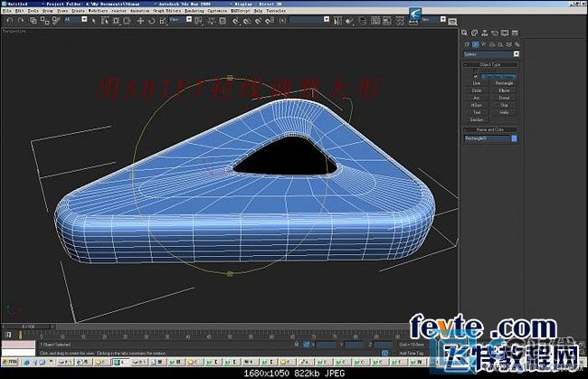This screenshot has height=379, width=588.
Task: Select Shapes category icon in Create panel
Action: pyautogui.click(x=475, y=44)
